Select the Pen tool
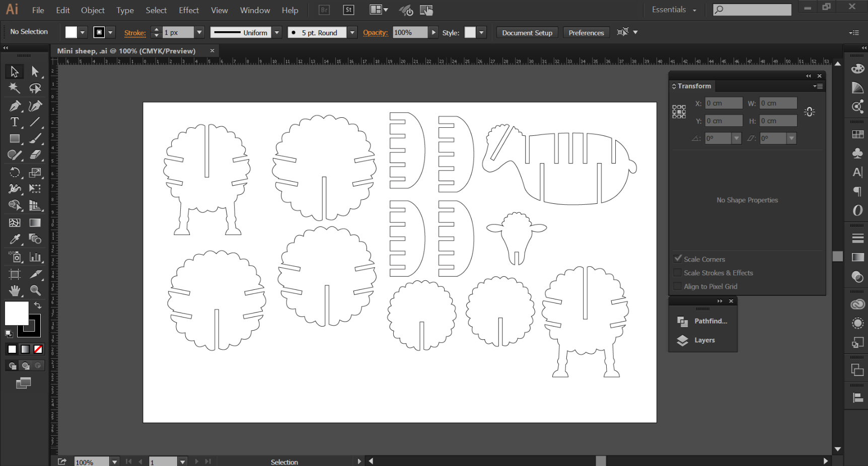 [x=14, y=106]
